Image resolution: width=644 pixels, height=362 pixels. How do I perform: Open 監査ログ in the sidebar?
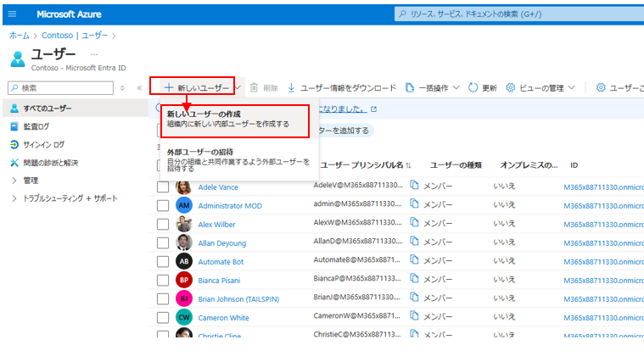(36, 126)
